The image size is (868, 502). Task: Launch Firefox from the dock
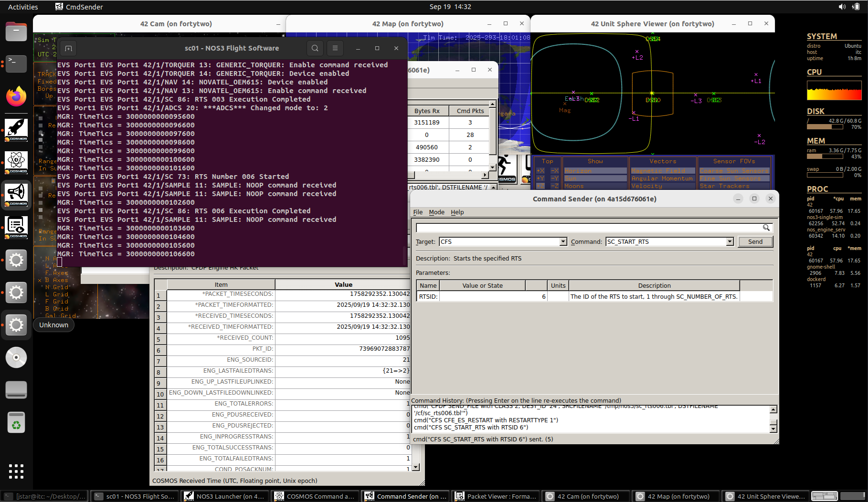click(16, 96)
